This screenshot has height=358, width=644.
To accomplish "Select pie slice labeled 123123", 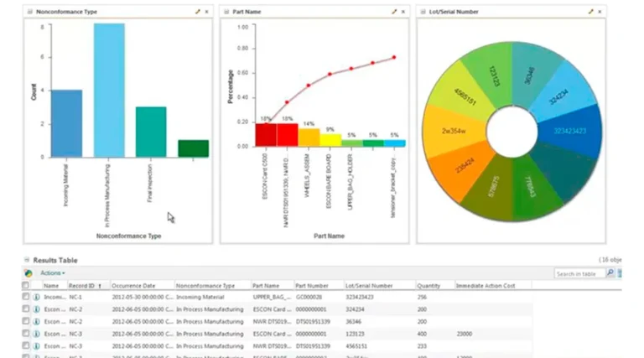I will coord(494,76).
